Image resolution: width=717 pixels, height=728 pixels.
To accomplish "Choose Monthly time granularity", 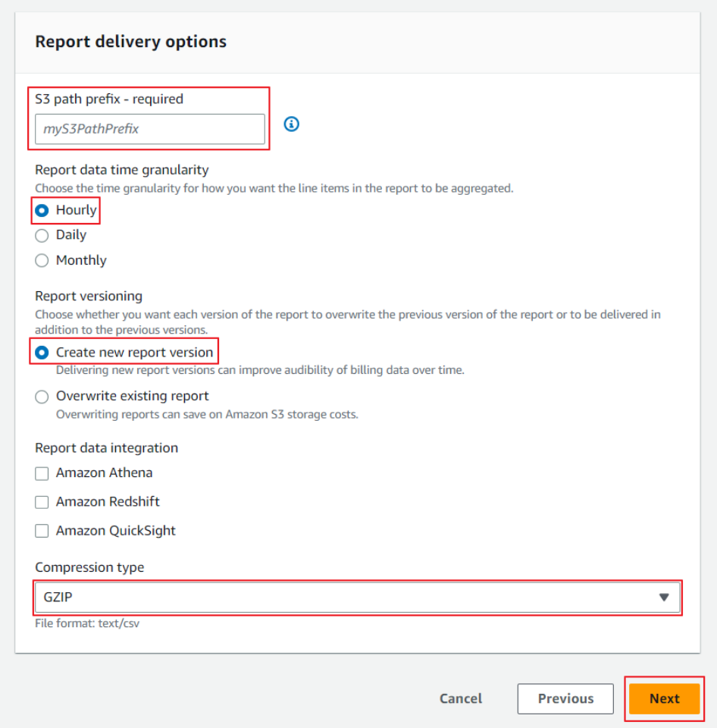I will [42, 261].
